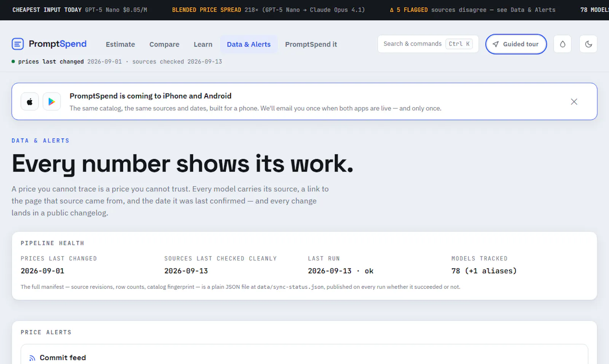Click the 'Every number shows its work.' headline
The width and height of the screenshot is (609, 364).
coord(183,164)
